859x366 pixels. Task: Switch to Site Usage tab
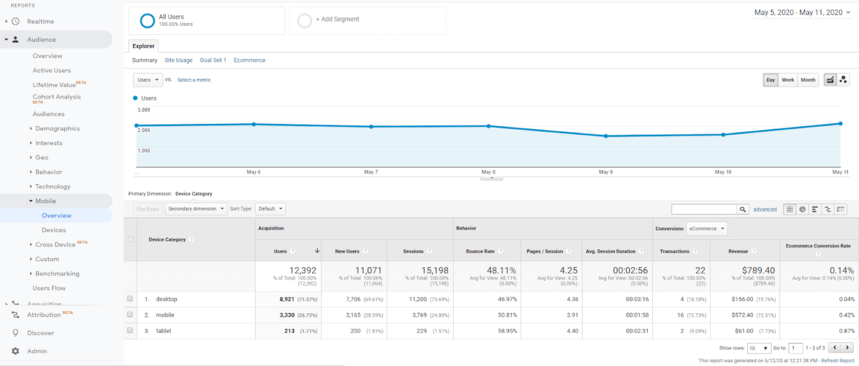[179, 60]
